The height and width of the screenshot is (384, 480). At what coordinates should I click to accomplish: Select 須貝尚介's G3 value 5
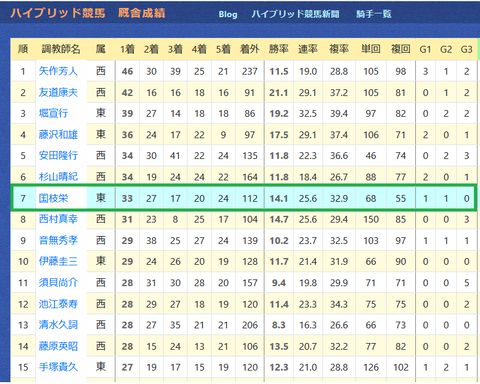467,283
